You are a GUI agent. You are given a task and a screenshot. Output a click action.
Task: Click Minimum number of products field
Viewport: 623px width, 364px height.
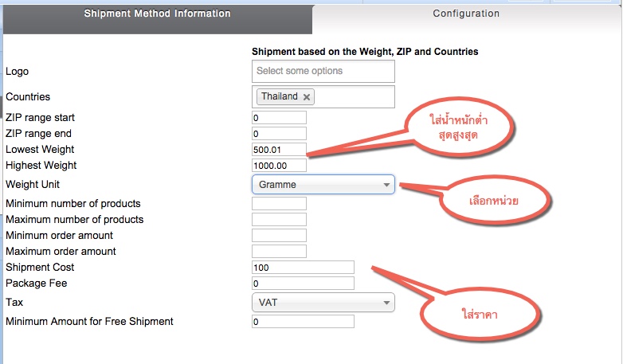(279, 203)
